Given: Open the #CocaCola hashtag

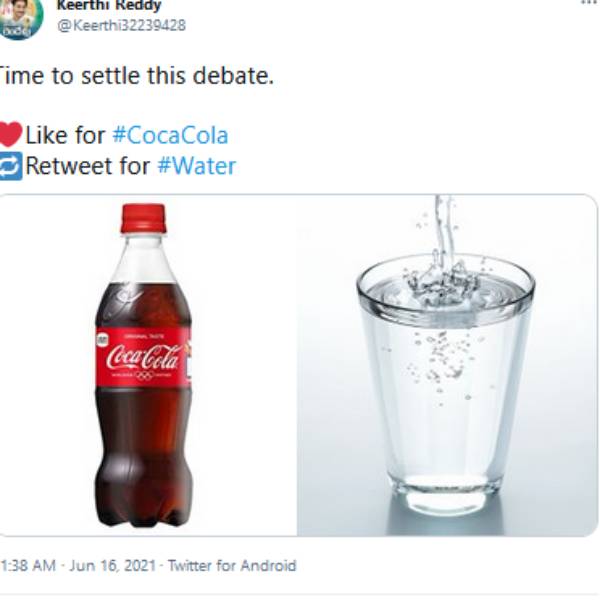Looking at the screenshot, I should pyautogui.click(x=170, y=134).
